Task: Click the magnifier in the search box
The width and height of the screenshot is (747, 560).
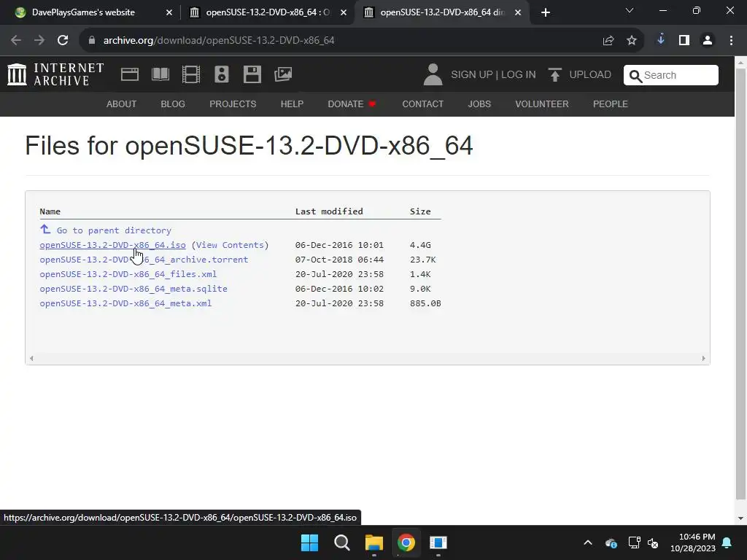Action: [635, 75]
